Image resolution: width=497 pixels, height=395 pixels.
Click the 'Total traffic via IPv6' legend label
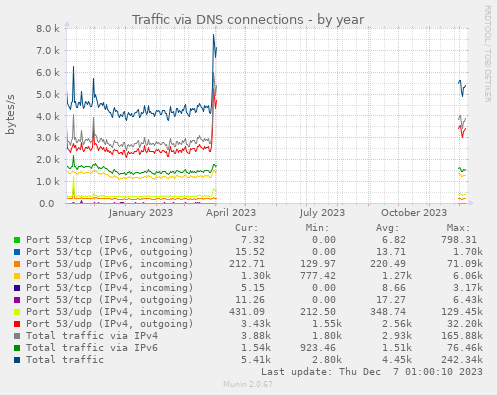92,348
